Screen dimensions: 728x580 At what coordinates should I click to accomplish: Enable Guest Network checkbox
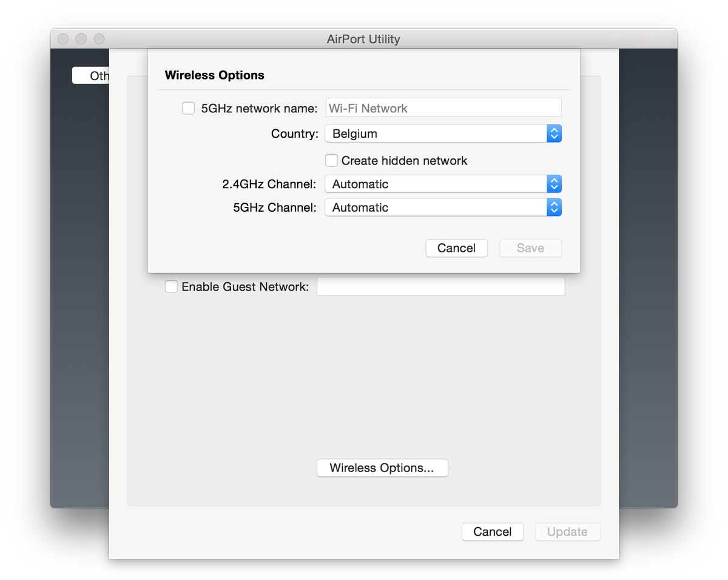[172, 286]
